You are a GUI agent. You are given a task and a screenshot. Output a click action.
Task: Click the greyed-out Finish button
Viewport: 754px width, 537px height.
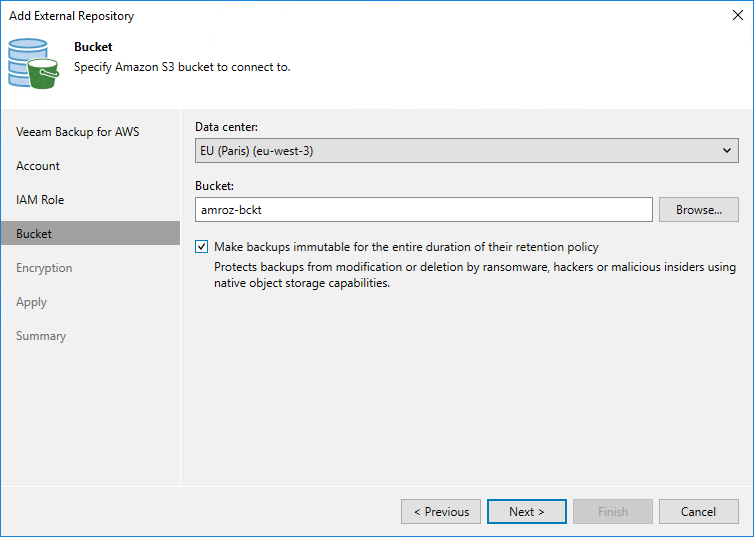click(x=613, y=512)
